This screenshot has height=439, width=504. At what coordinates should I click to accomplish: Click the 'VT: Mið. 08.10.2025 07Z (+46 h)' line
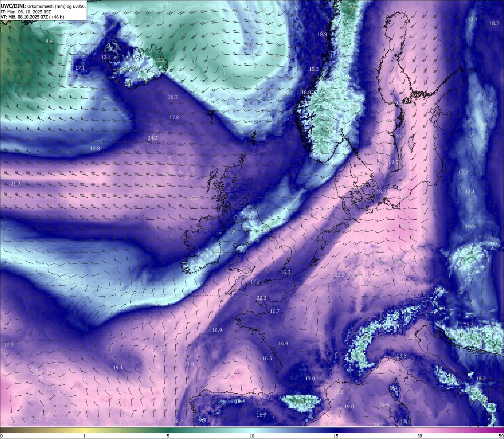[33, 17]
